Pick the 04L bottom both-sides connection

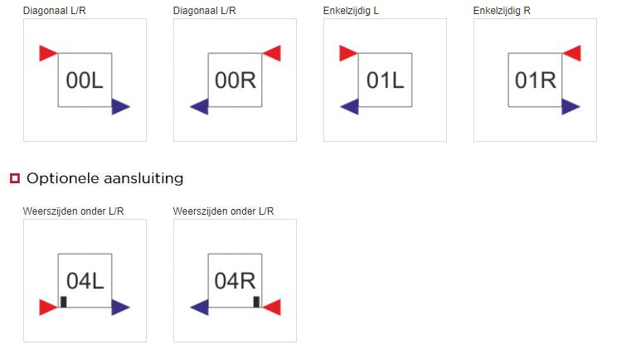coord(85,280)
